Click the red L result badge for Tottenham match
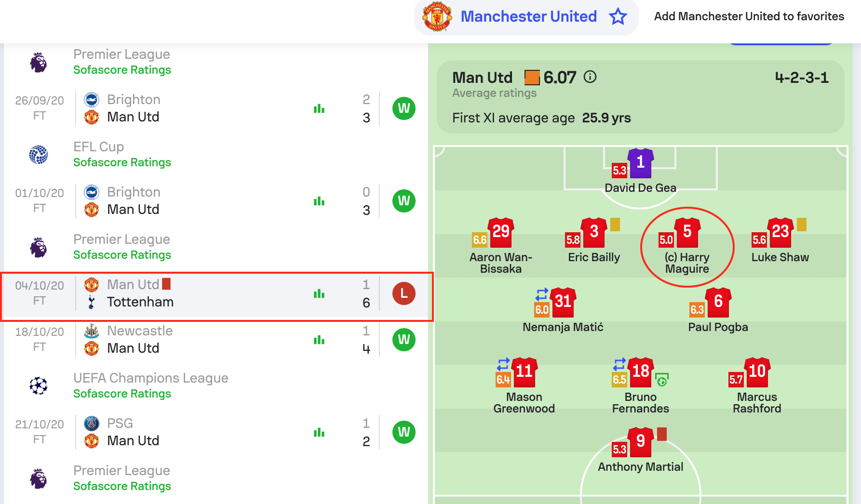861x504 pixels. pyautogui.click(x=404, y=293)
